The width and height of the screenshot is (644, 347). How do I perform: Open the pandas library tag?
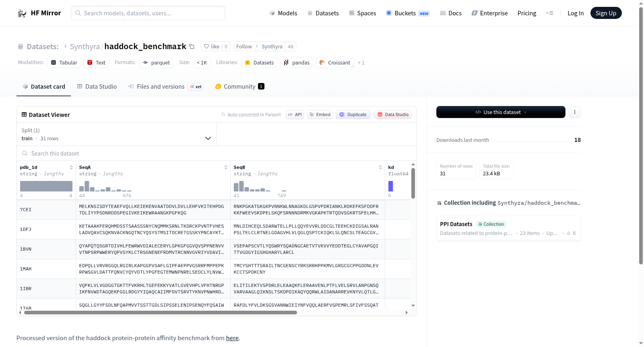[297, 62]
